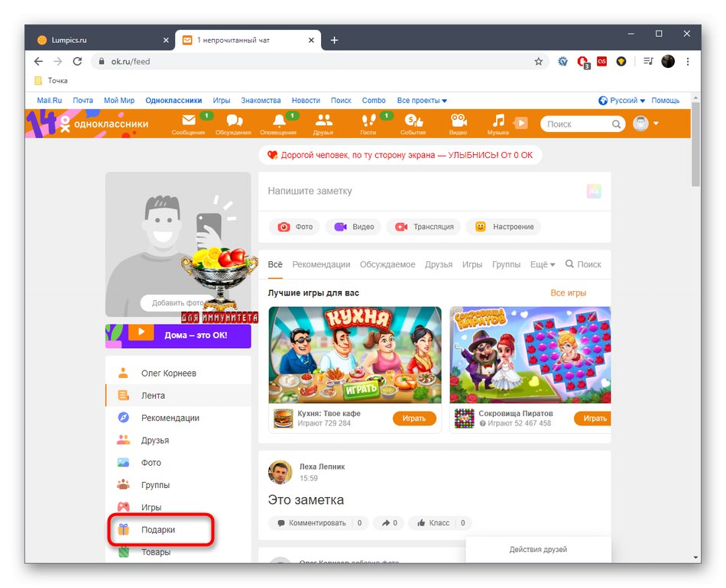Click the Видео post button
Image resolution: width=726 pixels, height=588 pixels.
[354, 227]
